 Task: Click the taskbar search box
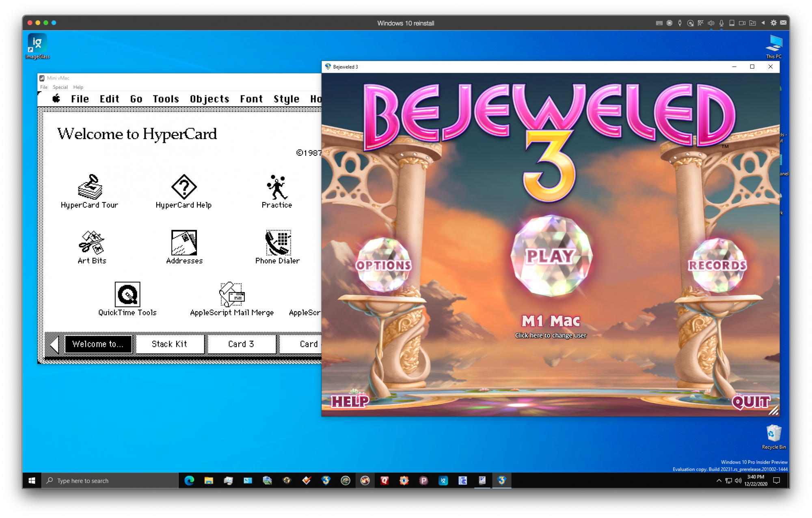coord(110,481)
